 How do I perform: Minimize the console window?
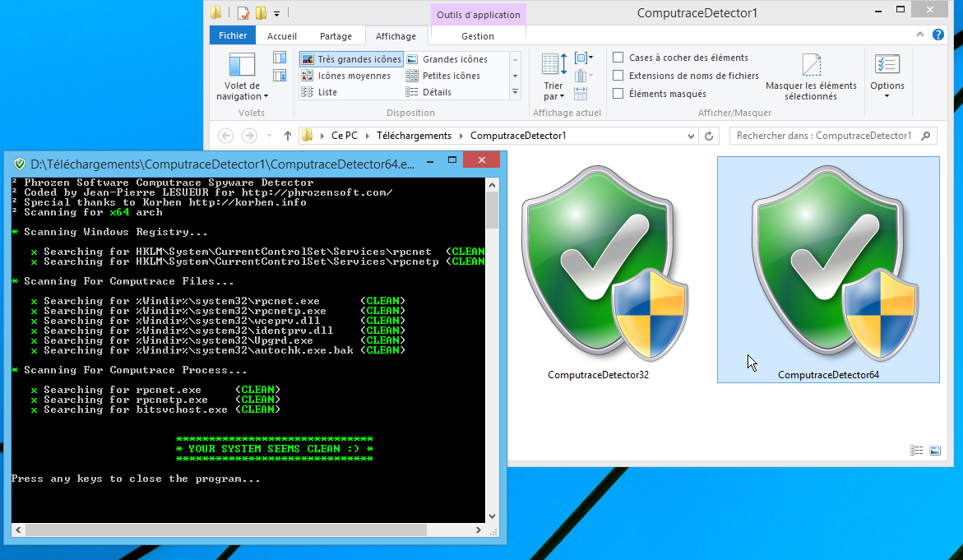click(431, 160)
